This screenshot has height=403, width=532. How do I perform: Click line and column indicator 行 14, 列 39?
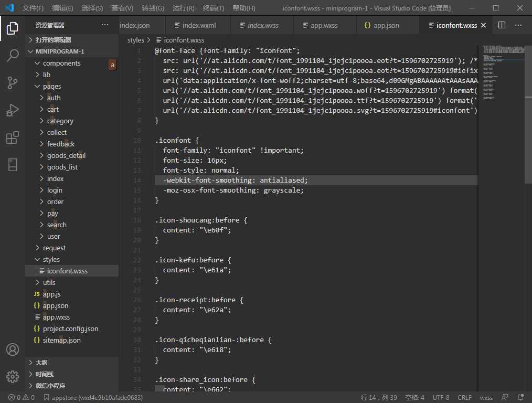(379, 398)
